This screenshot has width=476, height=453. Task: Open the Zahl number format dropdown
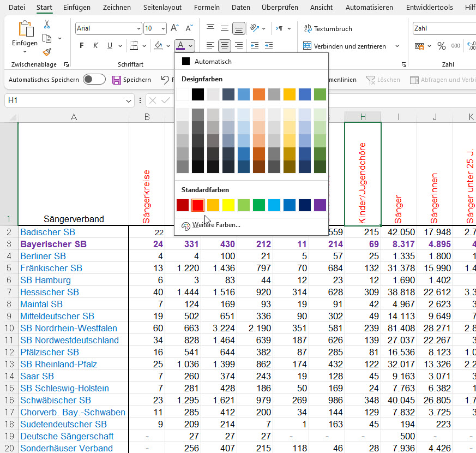click(444, 28)
